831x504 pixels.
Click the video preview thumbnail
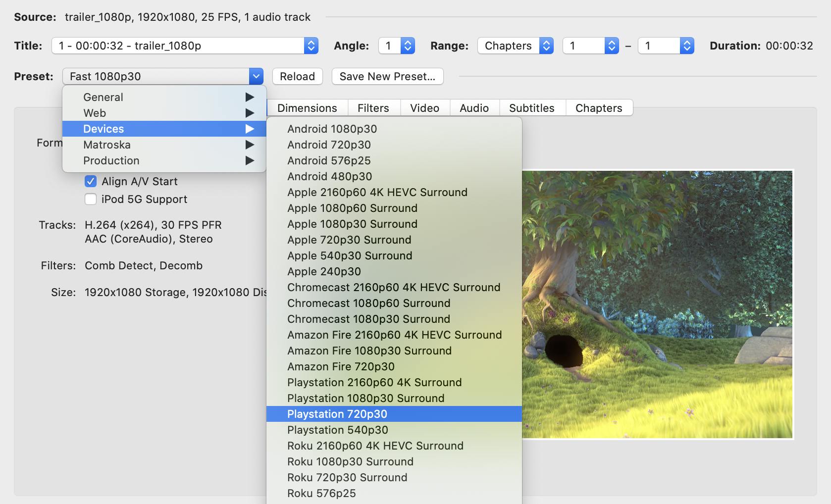(658, 304)
